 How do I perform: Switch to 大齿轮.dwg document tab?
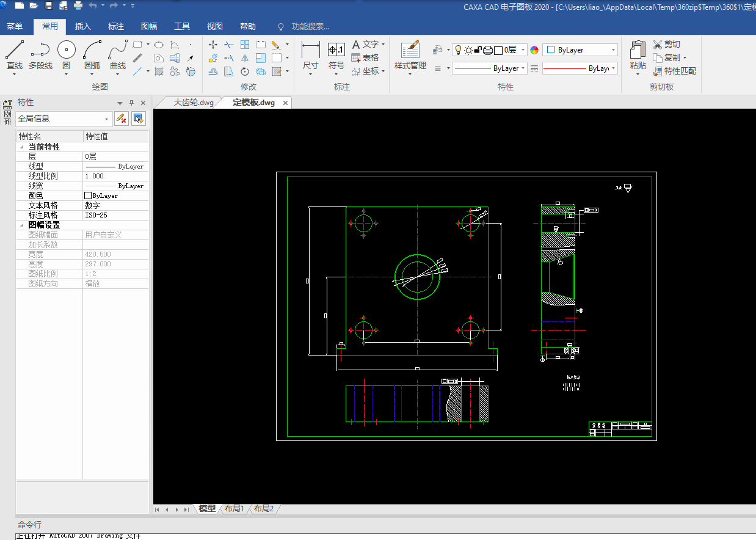tap(194, 103)
